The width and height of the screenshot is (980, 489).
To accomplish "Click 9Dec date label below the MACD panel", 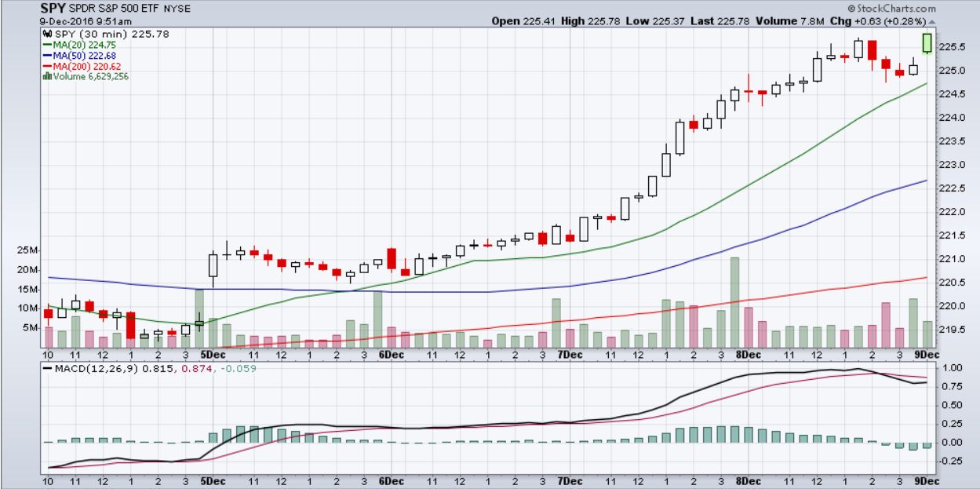I will pos(927,480).
